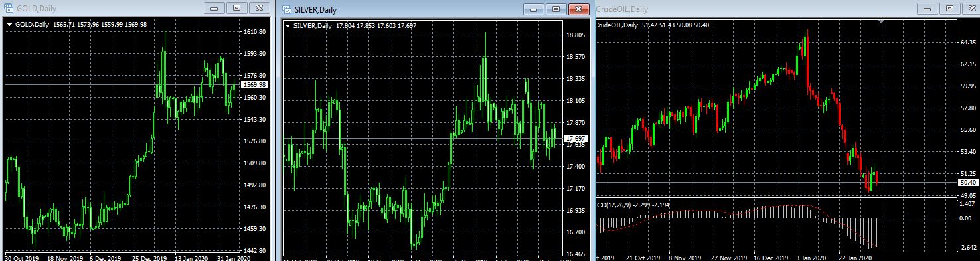
Task: Click the GOLD chart window icon
Action: pyautogui.click(x=9, y=9)
